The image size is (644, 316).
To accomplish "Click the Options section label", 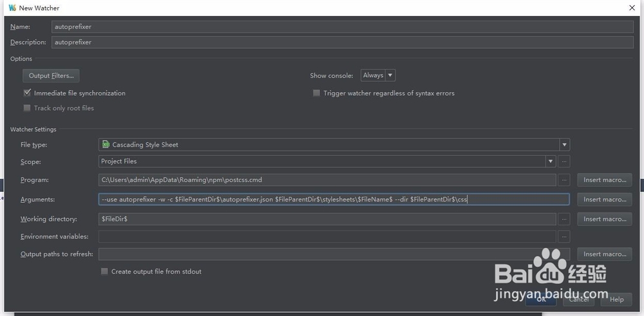I will 21,59.
